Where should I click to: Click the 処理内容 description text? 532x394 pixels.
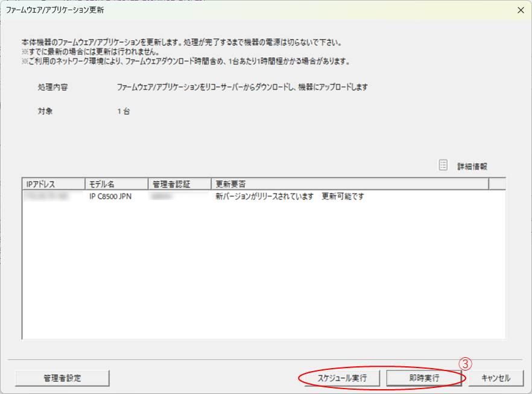[242, 87]
